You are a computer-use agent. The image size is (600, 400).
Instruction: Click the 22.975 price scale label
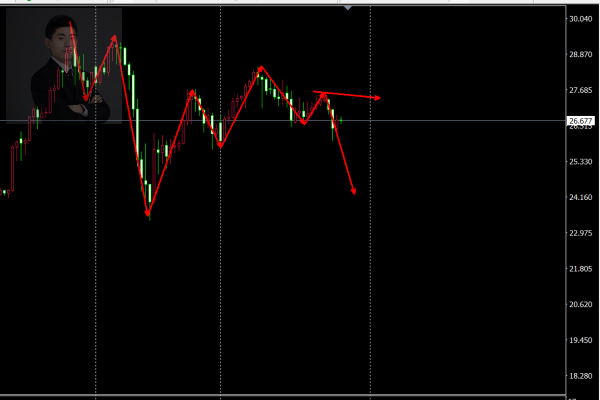[580, 233]
